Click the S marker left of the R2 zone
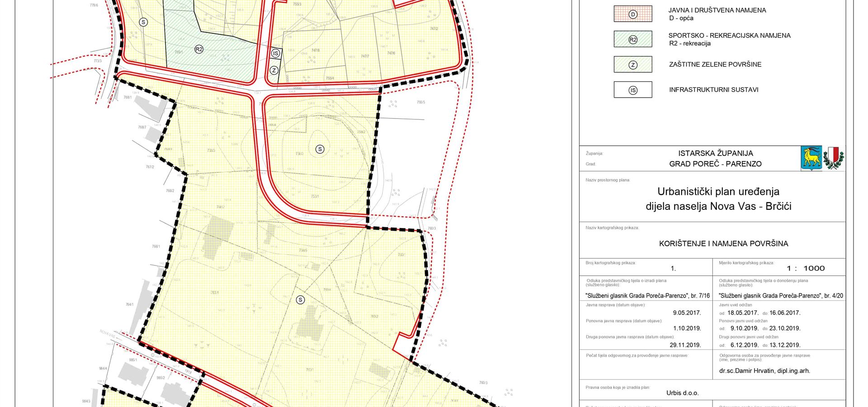The image size is (868, 407). (x=143, y=22)
